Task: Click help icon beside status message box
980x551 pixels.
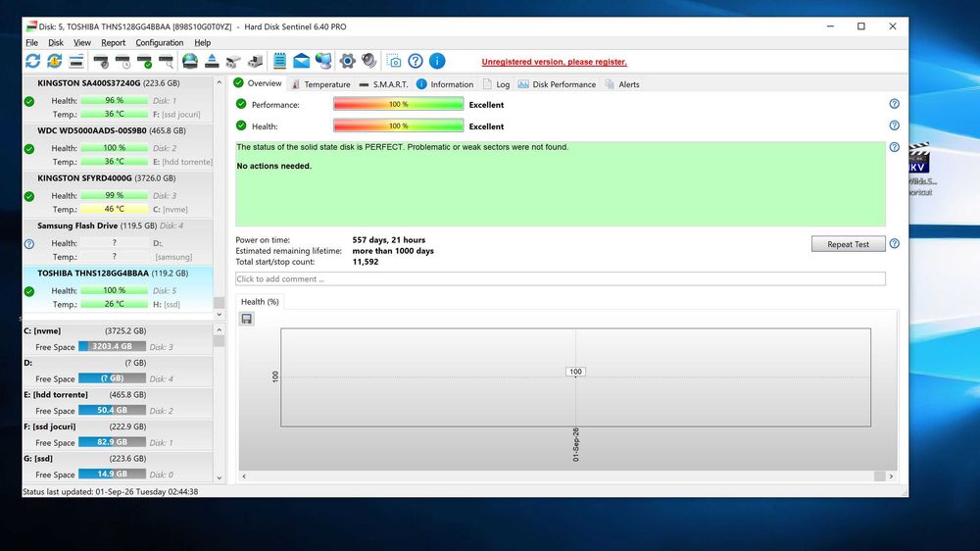Action: pos(895,148)
